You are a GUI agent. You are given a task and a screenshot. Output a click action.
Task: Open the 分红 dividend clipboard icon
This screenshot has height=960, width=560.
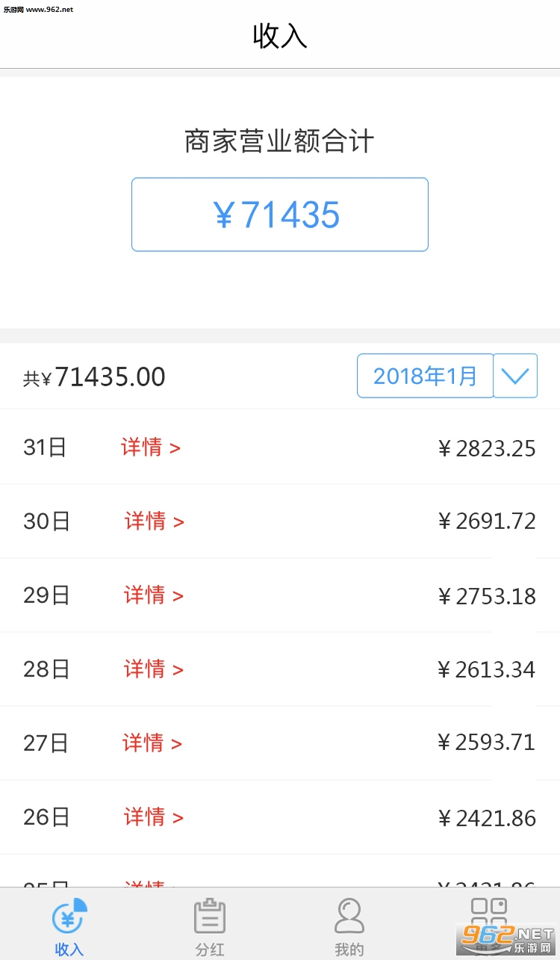click(210, 917)
